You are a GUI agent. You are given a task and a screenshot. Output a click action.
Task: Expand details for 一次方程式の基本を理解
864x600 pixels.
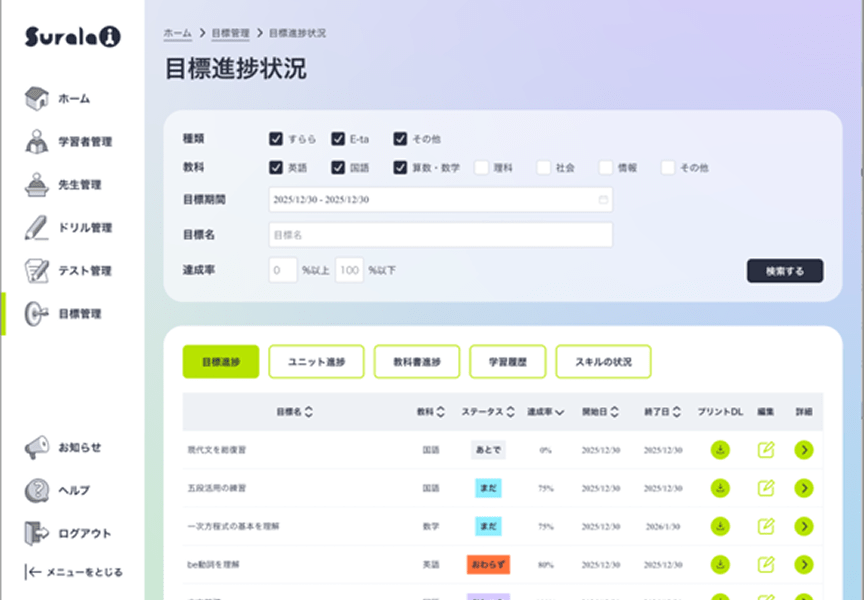[805, 527]
